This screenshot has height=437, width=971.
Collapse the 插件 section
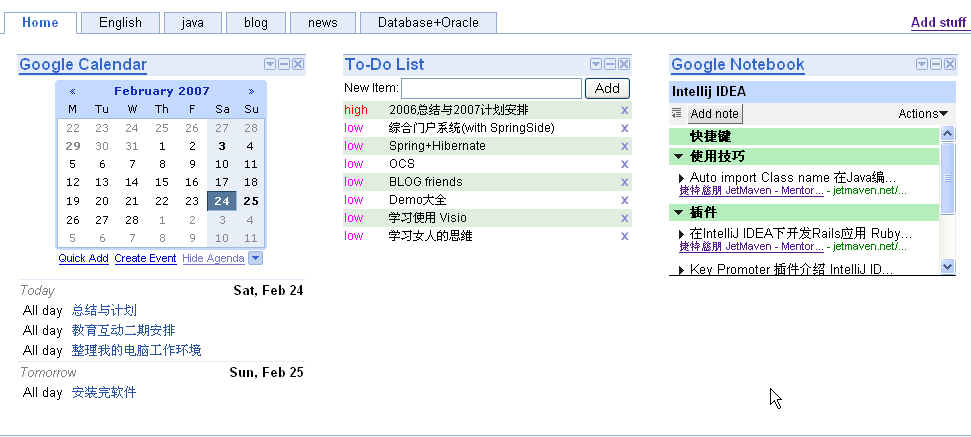point(678,212)
